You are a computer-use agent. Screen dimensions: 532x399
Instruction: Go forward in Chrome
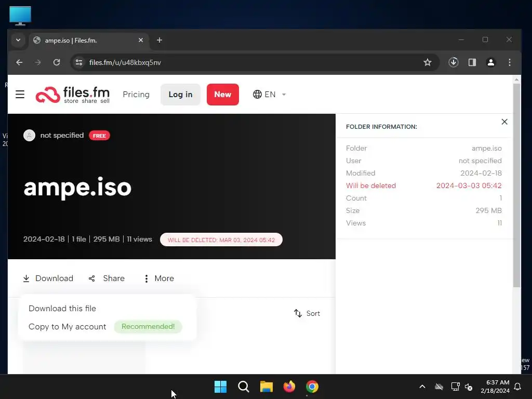[37, 62]
